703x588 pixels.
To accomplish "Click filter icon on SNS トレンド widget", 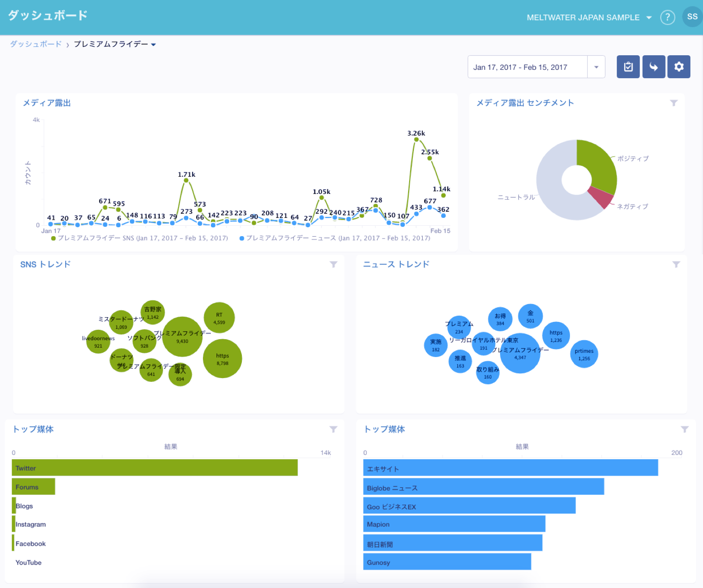I will [x=334, y=264].
